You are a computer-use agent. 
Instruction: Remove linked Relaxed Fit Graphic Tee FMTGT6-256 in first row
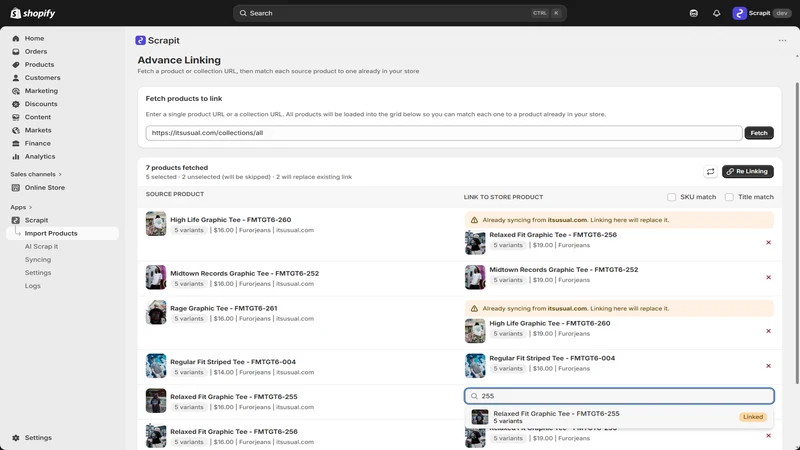click(768, 242)
